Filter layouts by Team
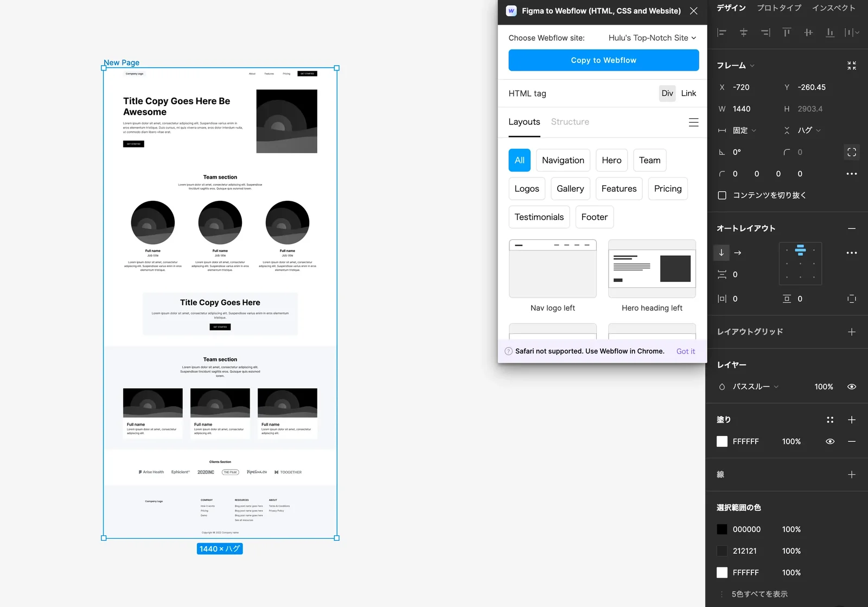This screenshot has width=868, height=607. (x=650, y=160)
